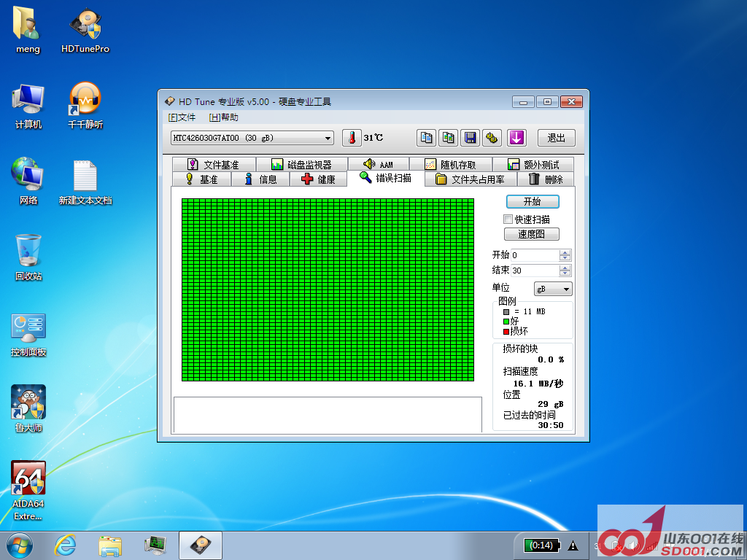
Task: Switch to the 基准 benchmark tab
Action: click(x=201, y=179)
